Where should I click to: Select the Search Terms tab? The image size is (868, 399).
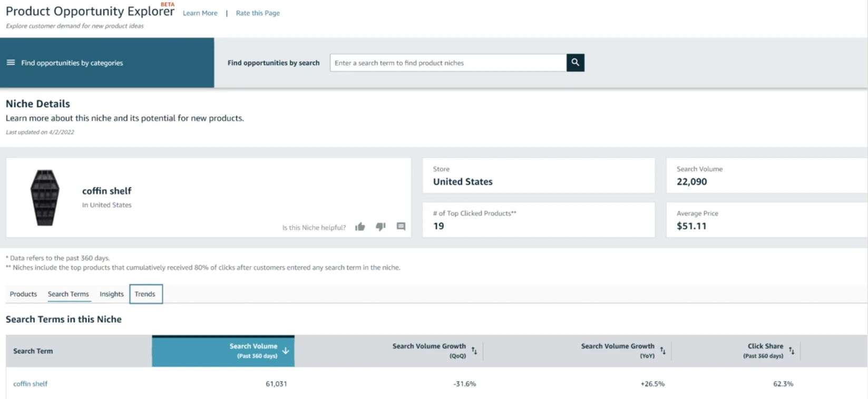[x=69, y=294]
